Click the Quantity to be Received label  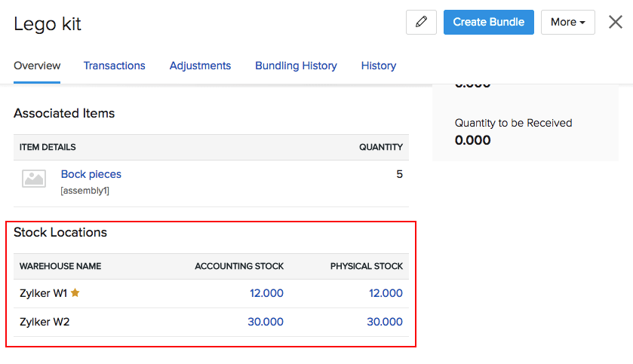click(514, 123)
